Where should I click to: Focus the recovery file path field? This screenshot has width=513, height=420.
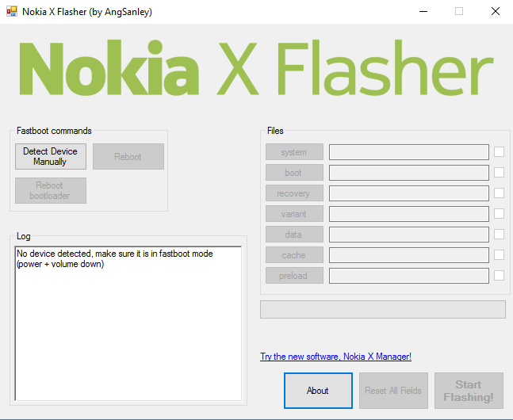409,193
